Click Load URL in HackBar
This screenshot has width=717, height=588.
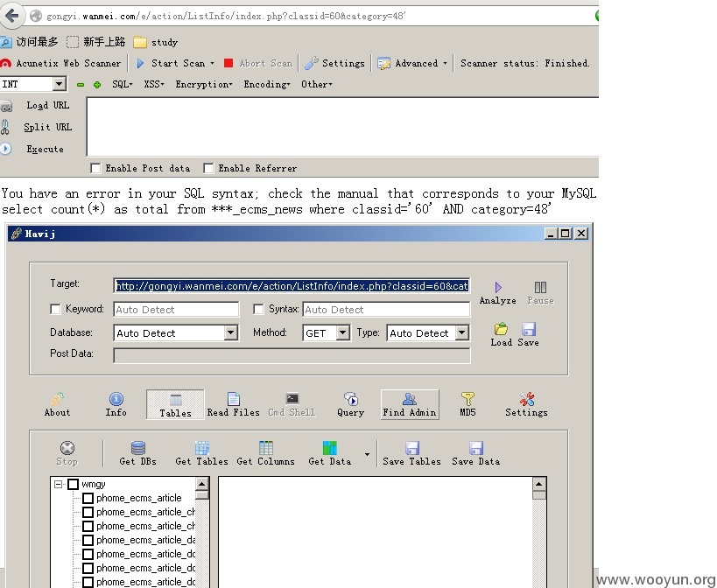coord(47,106)
